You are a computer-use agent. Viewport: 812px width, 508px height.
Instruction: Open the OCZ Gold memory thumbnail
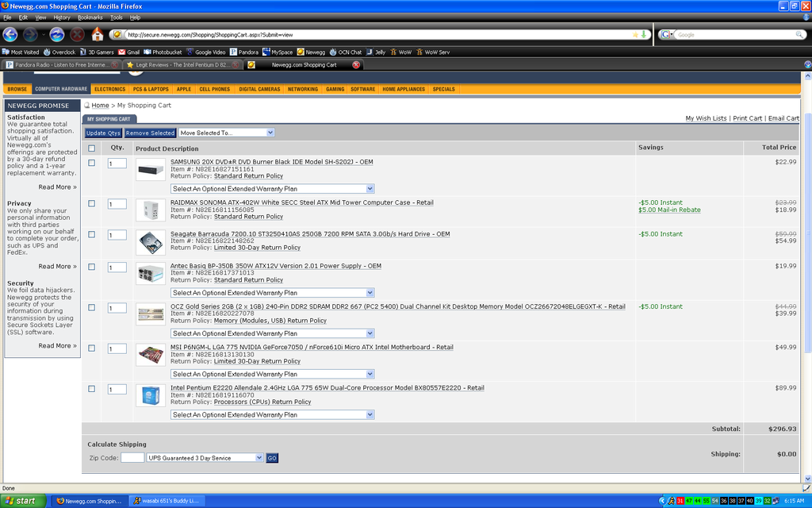pyautogui.click(x=151, y=314)
